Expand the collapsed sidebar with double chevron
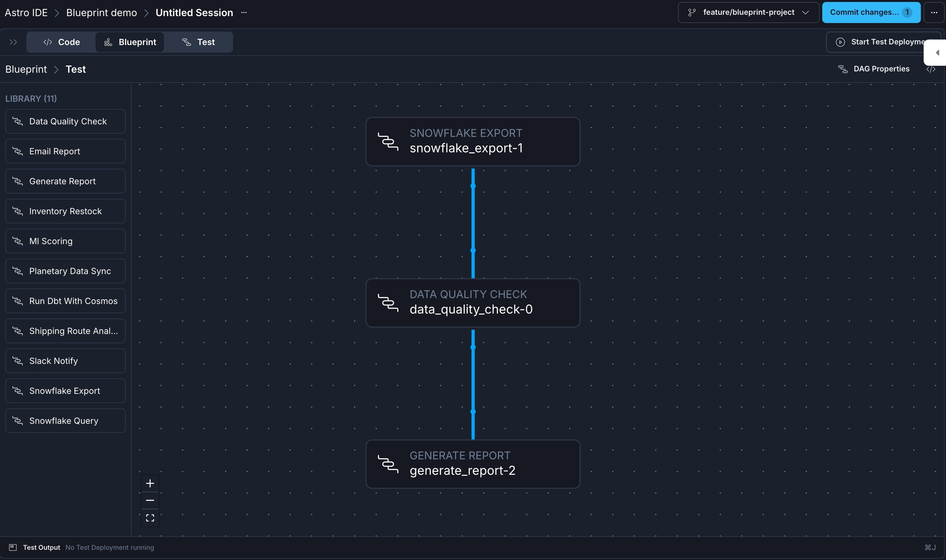The width and height of the screenshot is (946, 560). (x=13, y=42)
